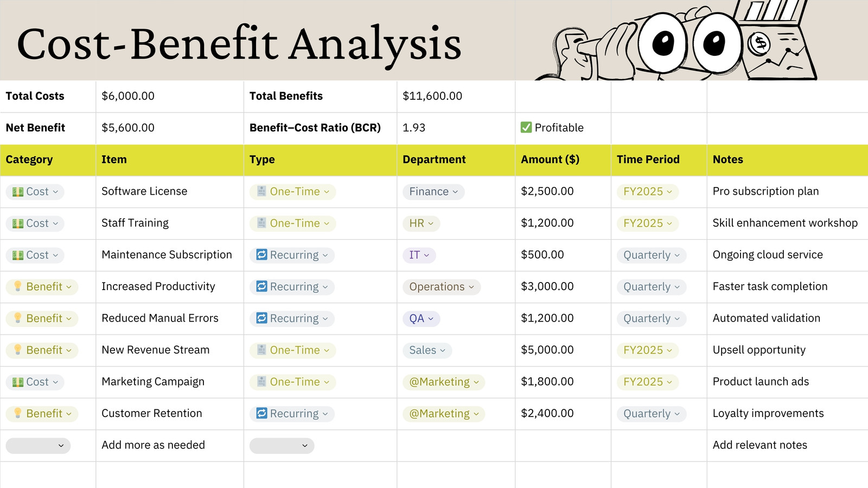Viewport: 868px width, 488px height.
Task: Open the empty Type dropdown in the last row
Action: [282, 446]
